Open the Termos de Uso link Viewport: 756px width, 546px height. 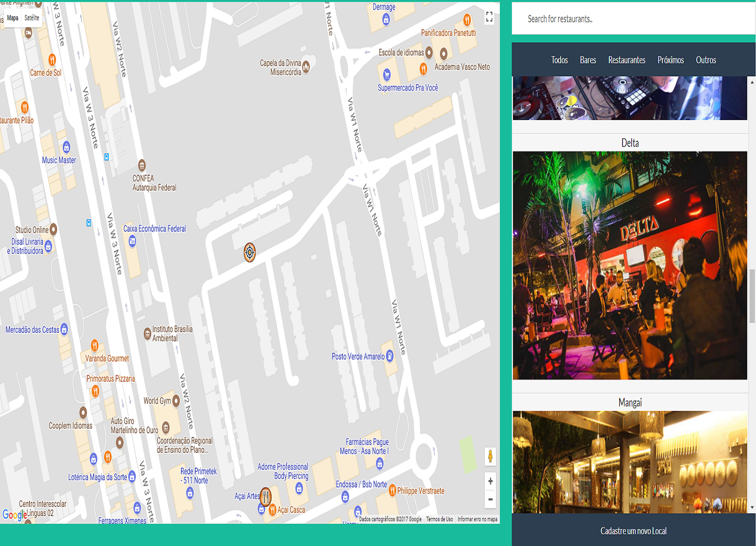tap(439, 519)
